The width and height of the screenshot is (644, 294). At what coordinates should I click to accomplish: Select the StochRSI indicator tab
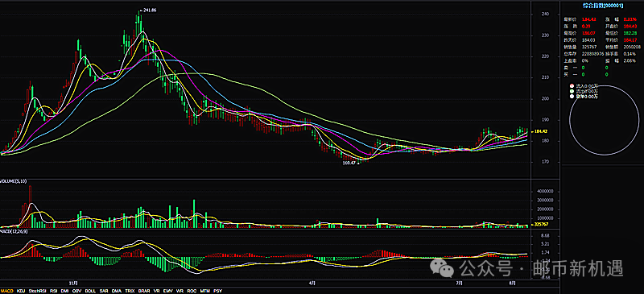coord(38,291)
